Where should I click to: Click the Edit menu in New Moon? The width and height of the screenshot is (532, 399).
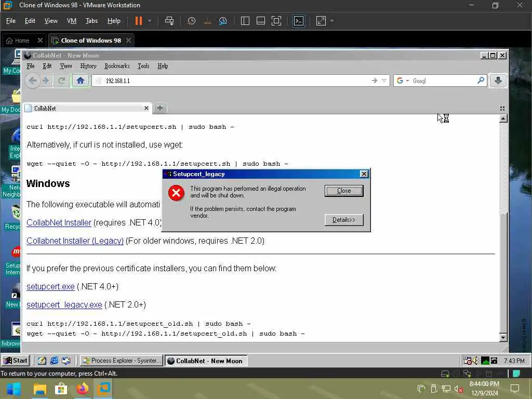[47, 66]
